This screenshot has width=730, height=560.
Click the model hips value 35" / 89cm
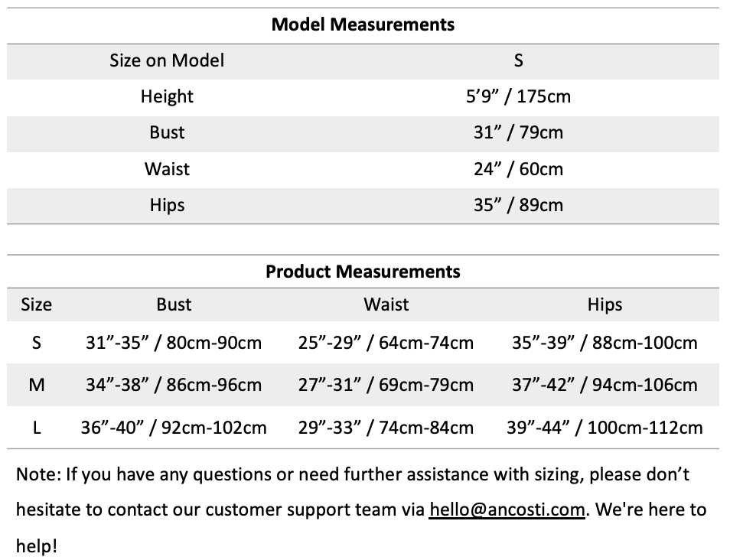point(518,205)
